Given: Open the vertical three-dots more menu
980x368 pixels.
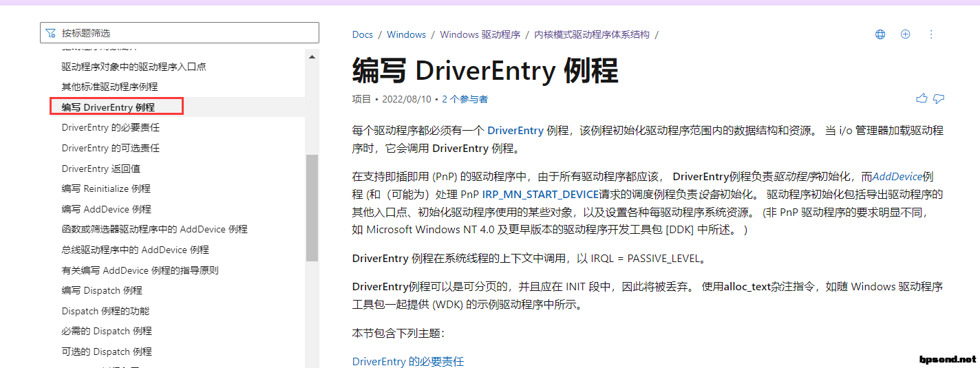Looking at the screenshot, I should point(931,34).
